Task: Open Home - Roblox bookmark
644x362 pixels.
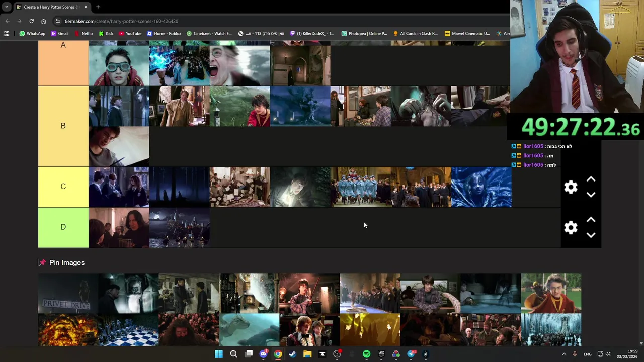Action: (164, 34)
